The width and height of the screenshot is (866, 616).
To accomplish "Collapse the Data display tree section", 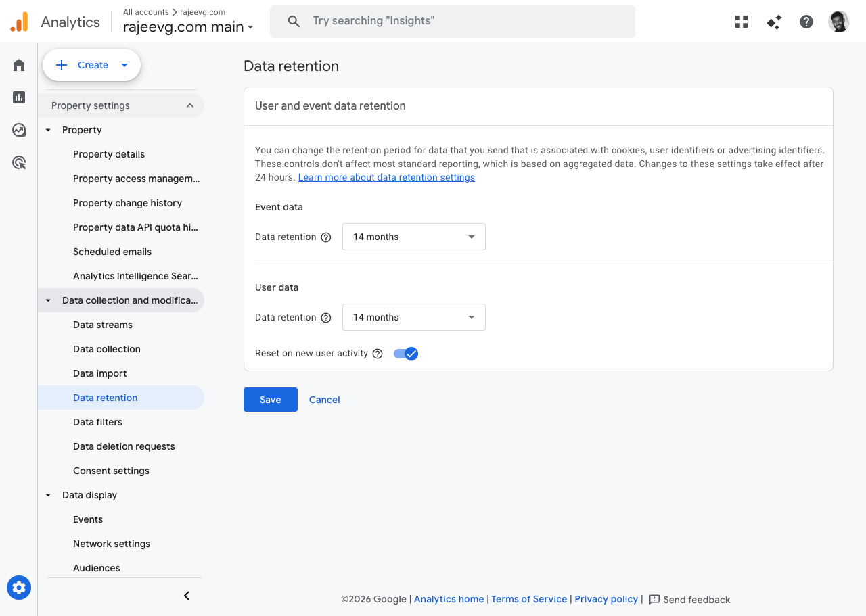I will pos(48,495).
